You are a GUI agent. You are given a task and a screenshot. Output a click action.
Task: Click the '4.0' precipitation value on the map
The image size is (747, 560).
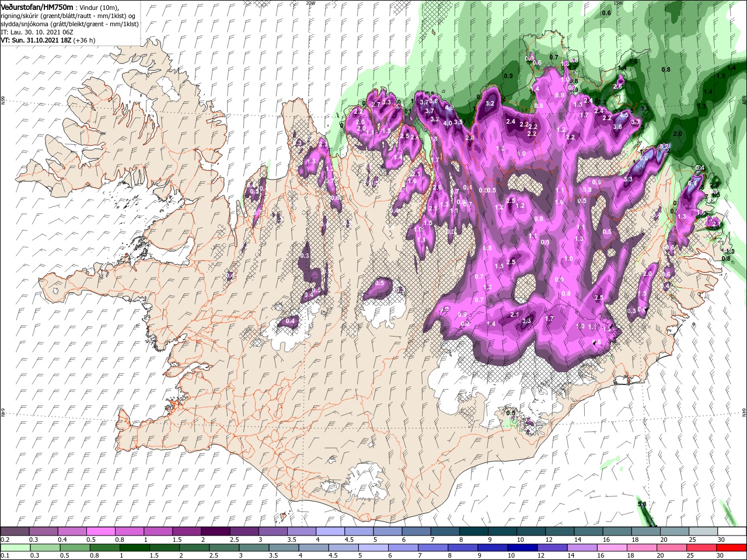pyautogui.click(x=448, y=123)
